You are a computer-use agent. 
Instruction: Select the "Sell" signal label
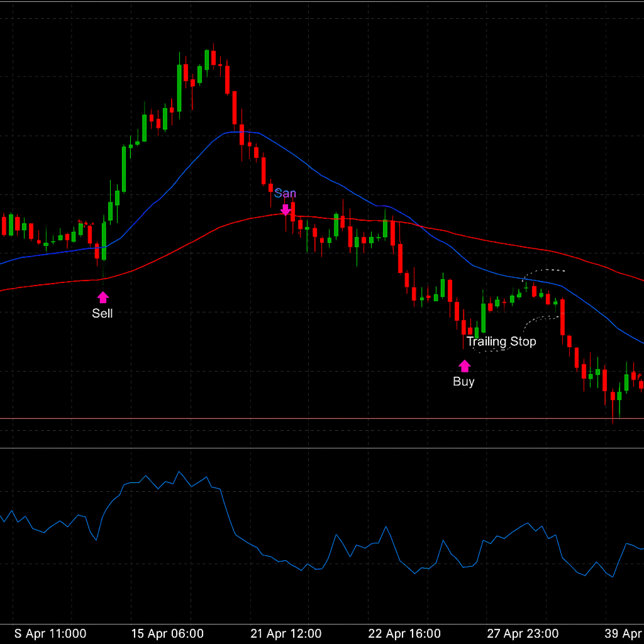(103, 313)
